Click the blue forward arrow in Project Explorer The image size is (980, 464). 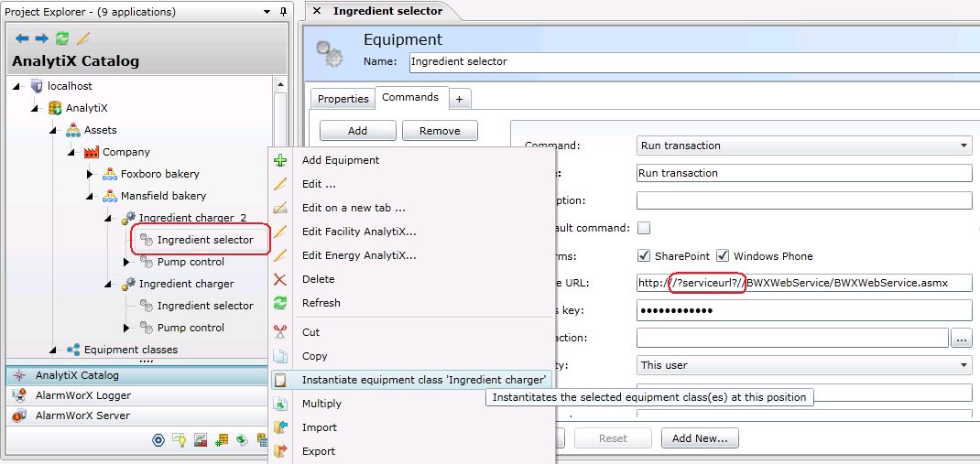click(x=41, y=38)
